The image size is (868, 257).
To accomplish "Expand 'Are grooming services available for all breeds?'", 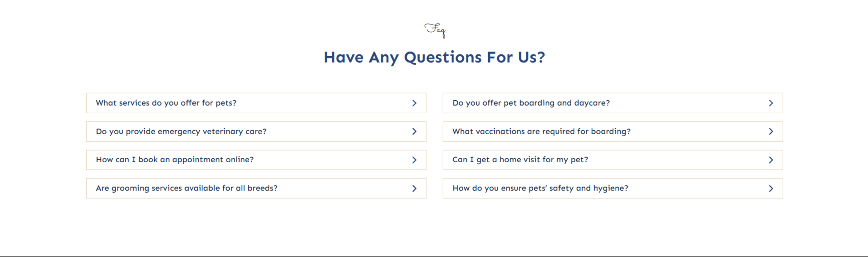I will pyautogui.click(x=186, y=188).
